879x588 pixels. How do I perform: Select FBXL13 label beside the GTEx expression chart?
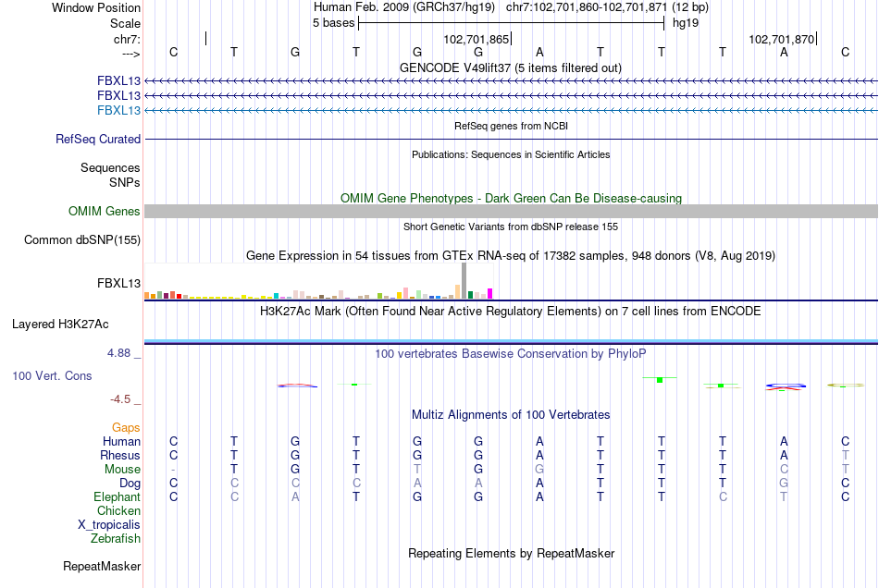(118, 283)
